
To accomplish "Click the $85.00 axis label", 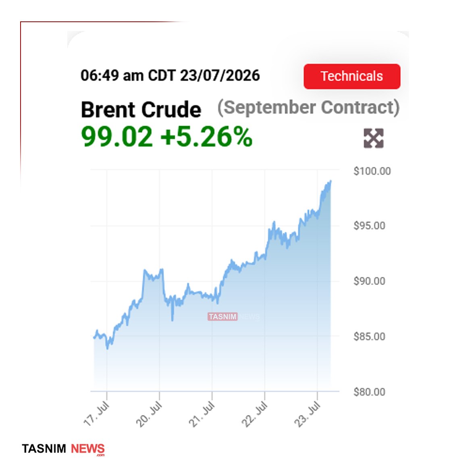I will coord(370,337).
